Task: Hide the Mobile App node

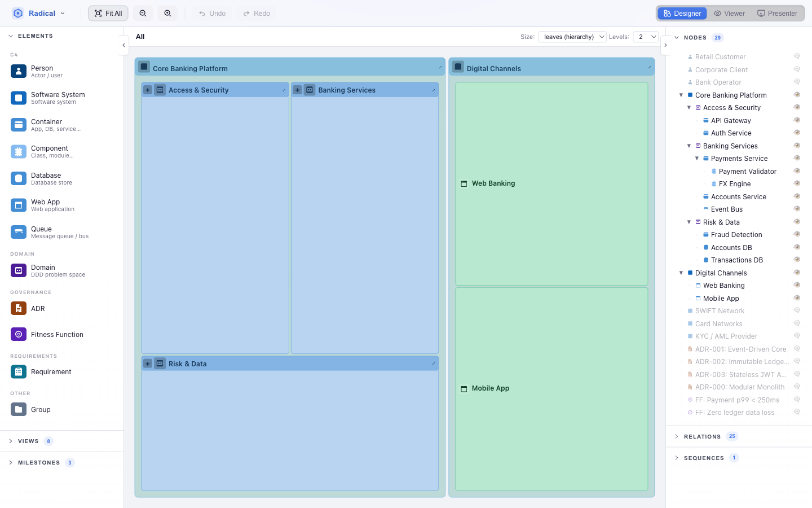Action: tap(797, 298)
